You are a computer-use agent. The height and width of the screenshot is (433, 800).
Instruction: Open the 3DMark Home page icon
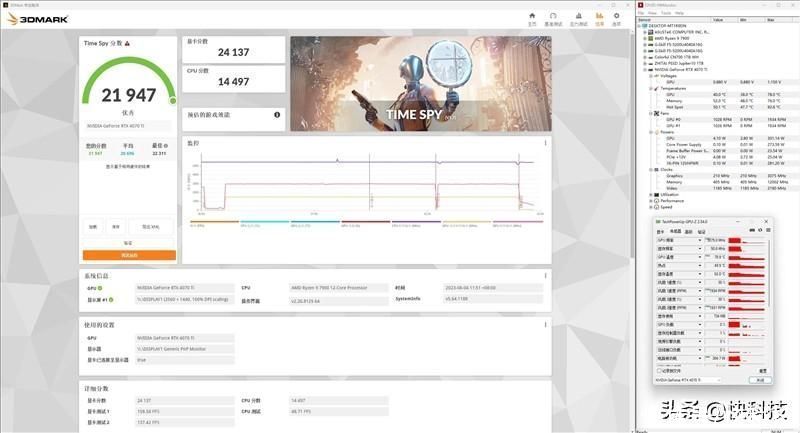pos(532,16)
